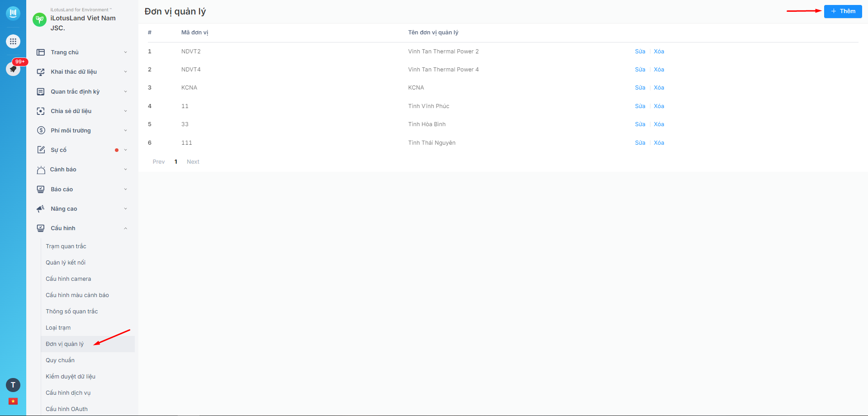Click iLotusLand Viet Nam JSC. organization name
The width and height of the screenshot is (868, 416).
pyautogui.click(x=83, y=23)
